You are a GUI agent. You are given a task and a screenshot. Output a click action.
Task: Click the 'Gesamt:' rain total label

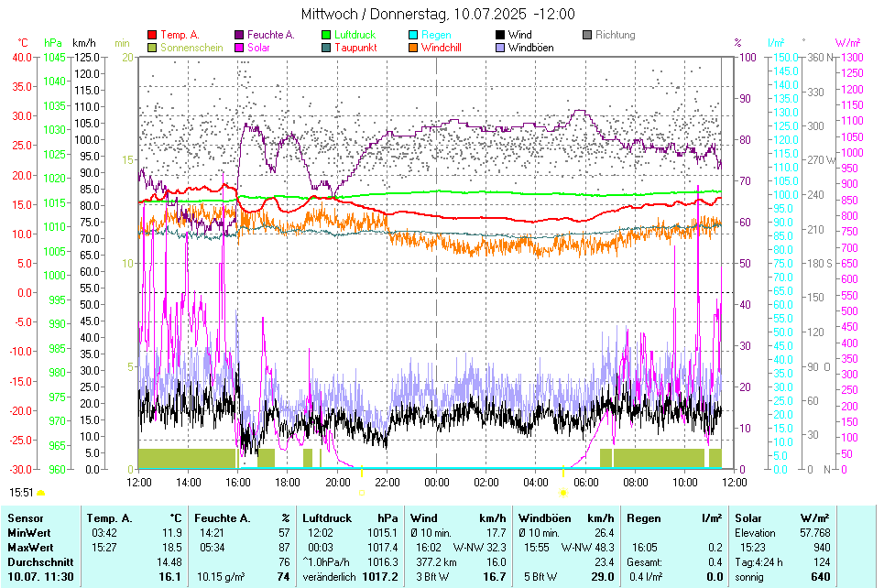[644, 562]
